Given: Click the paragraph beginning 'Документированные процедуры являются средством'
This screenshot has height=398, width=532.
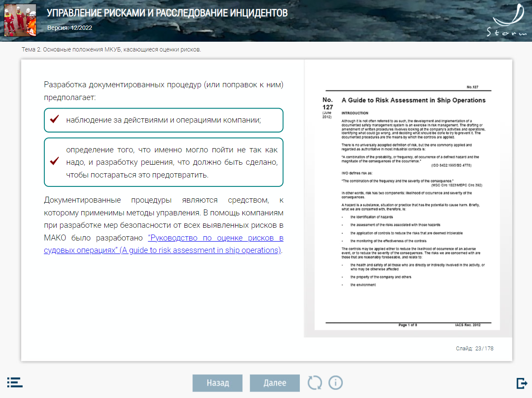Looking at the screenshot, I should [x=164, y=225].
